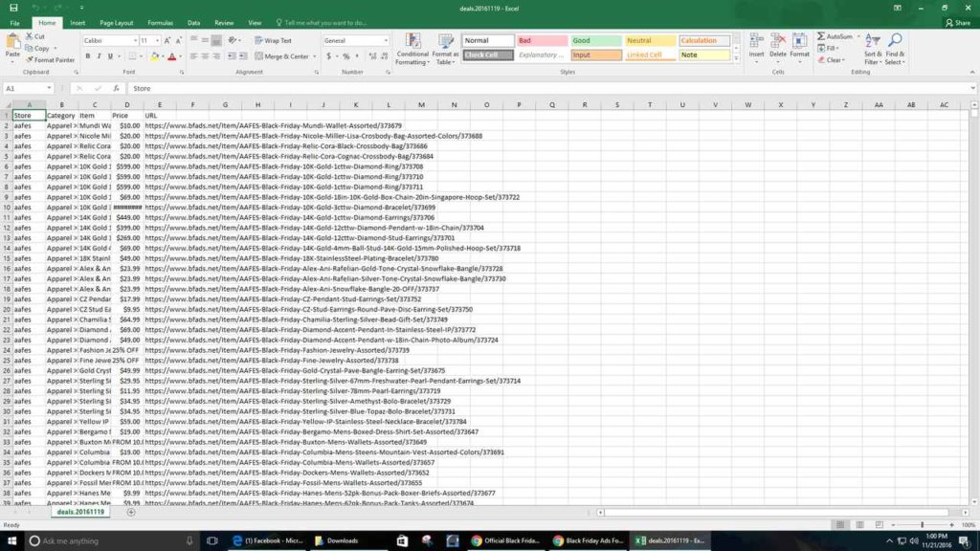Apply the Good cell style
This screenshot has height=551, width=980.
pos(596,40)
